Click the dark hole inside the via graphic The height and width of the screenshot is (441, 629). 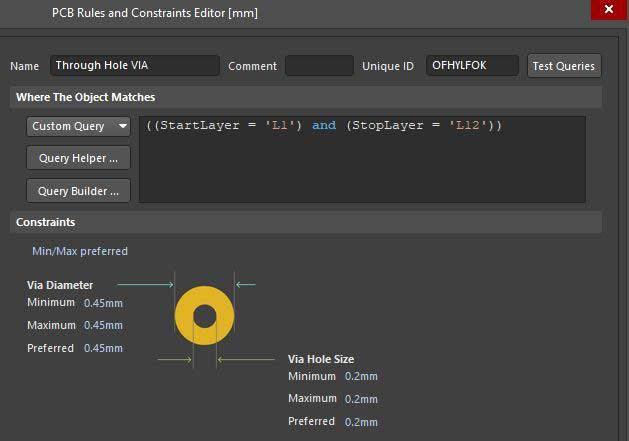tap(204, 316)
